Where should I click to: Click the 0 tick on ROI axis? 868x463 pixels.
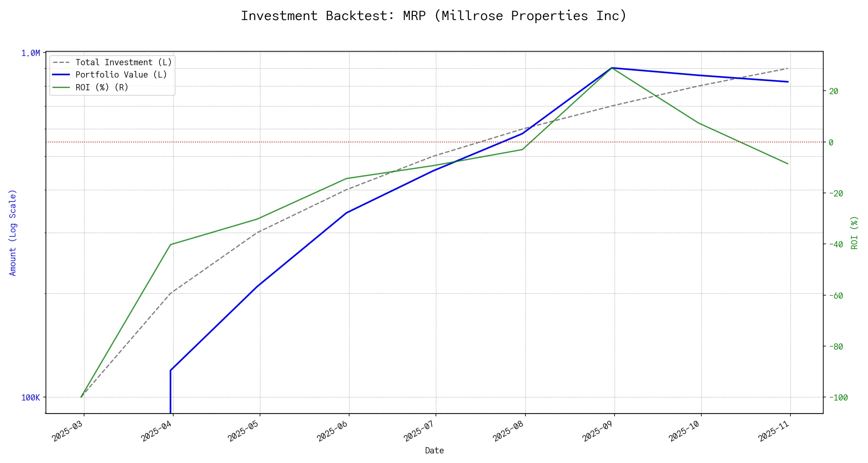(831, 142)
